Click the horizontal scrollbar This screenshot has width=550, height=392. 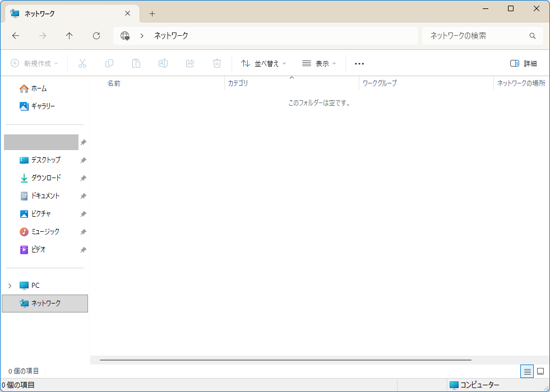point(285,360)
